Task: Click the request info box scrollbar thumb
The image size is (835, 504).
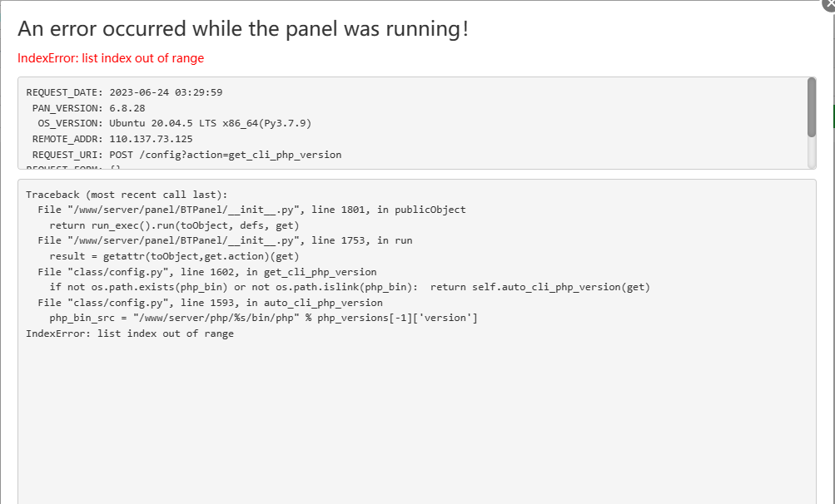Action: click(x=812, y=106)
